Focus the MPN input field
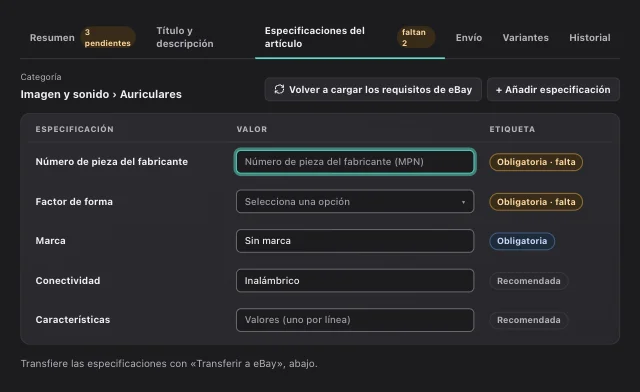Viewport: 640px width, 392px height. coord(355,162)
